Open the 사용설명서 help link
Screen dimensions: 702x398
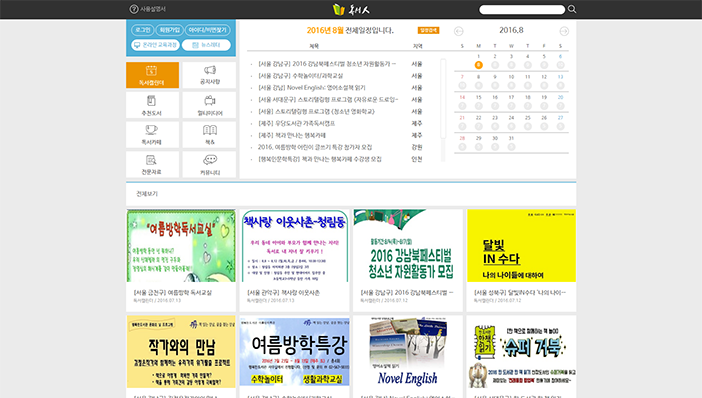[x=148, y=9]
